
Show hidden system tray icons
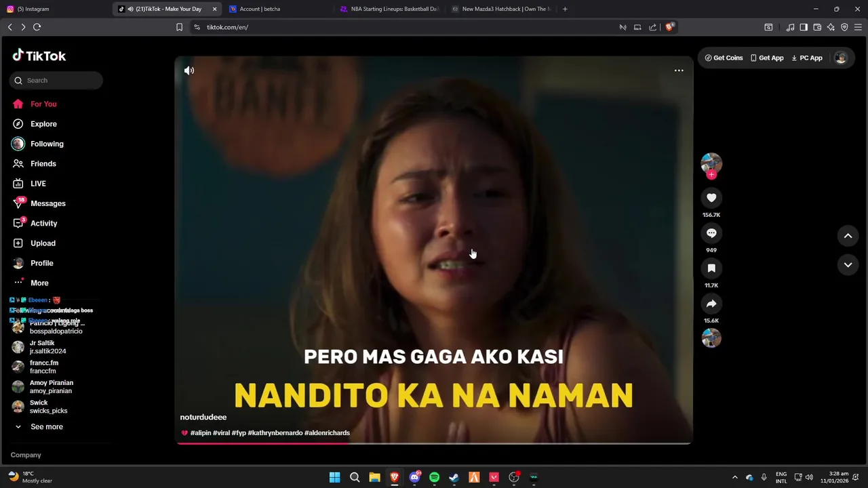(x=734, y=477)
